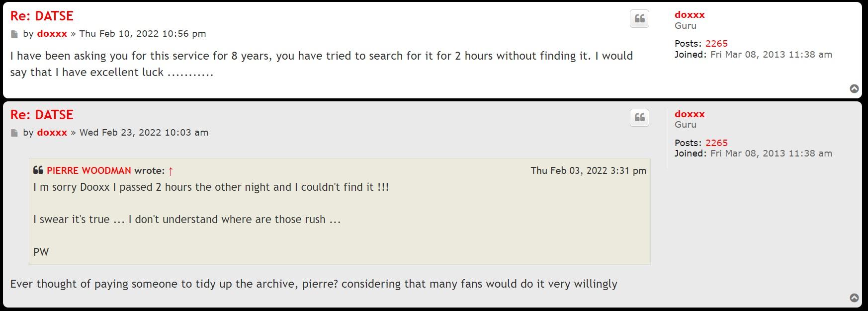868x311 pixels.
Task: Click post icon beside Feb 10 date
Action: (14, 34)
